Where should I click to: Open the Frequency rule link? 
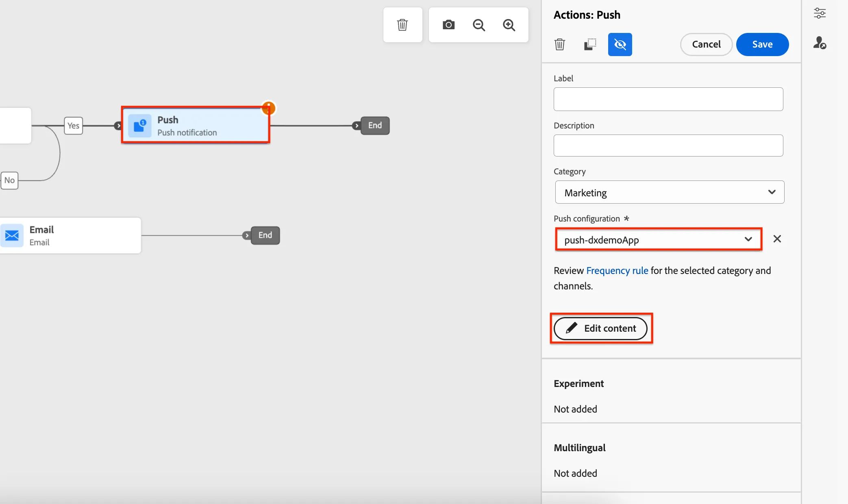tap(617, 271)
